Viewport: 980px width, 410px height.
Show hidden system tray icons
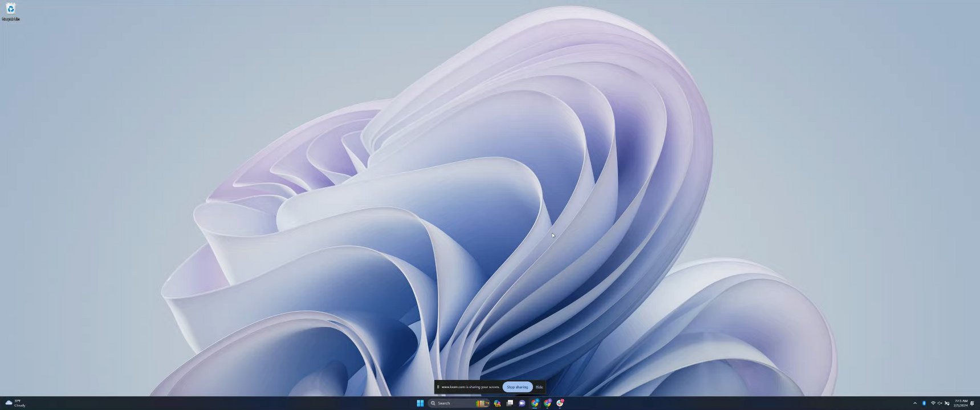915,403
